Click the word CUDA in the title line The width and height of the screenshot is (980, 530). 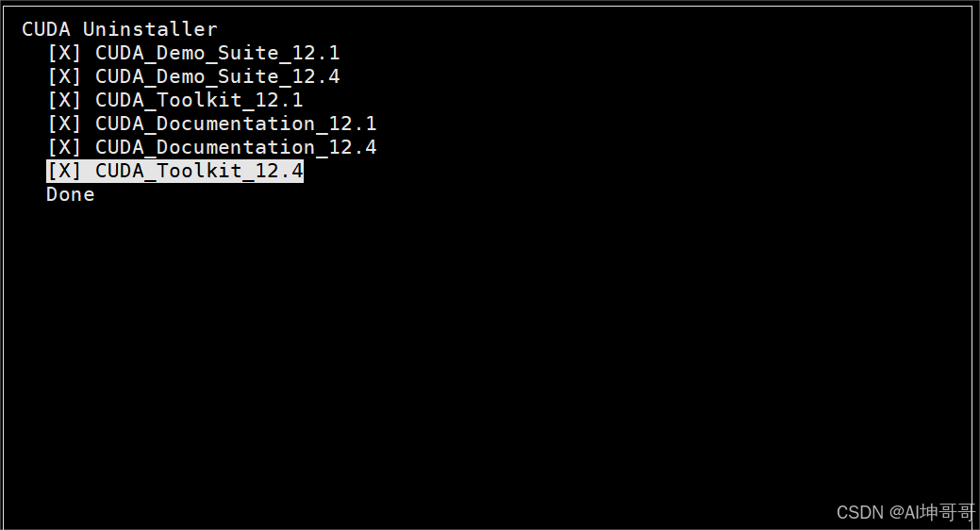45,29
